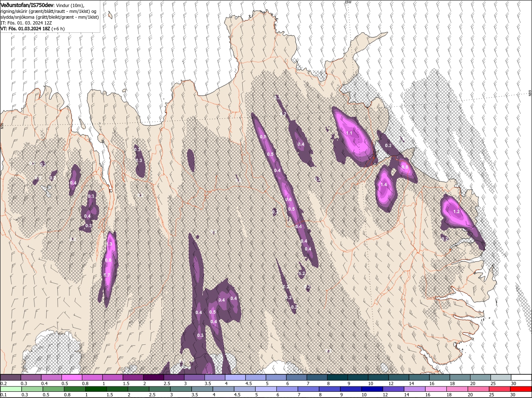Pick the dark teal snow swatch between 8 and 9
This screenshot has height=398, width=532.
tap(337, 377)
